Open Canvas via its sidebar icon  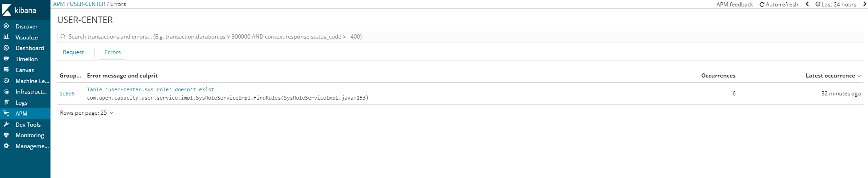(6, 70)
